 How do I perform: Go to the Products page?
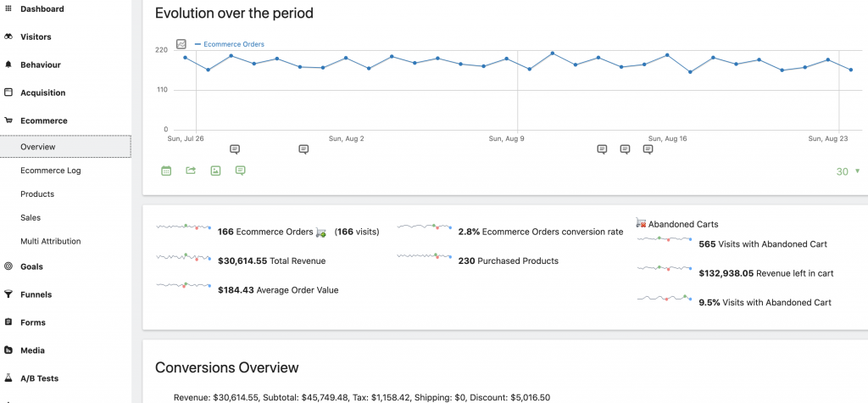pyautogui.click(x=37, y=194)
